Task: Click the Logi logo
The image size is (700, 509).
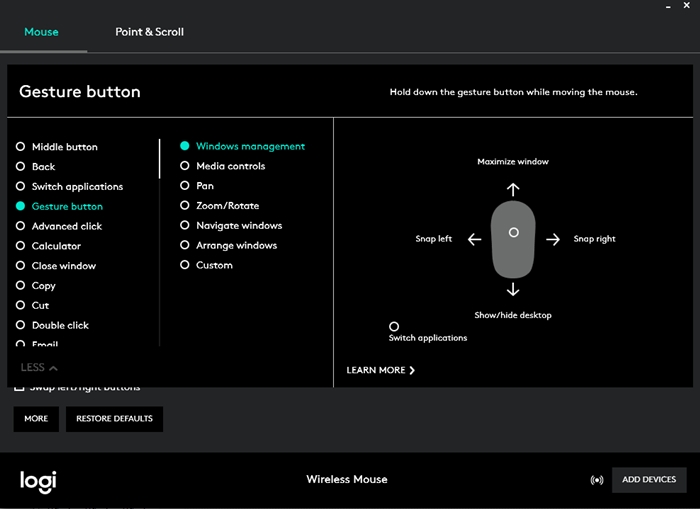Action: [38, 480]
